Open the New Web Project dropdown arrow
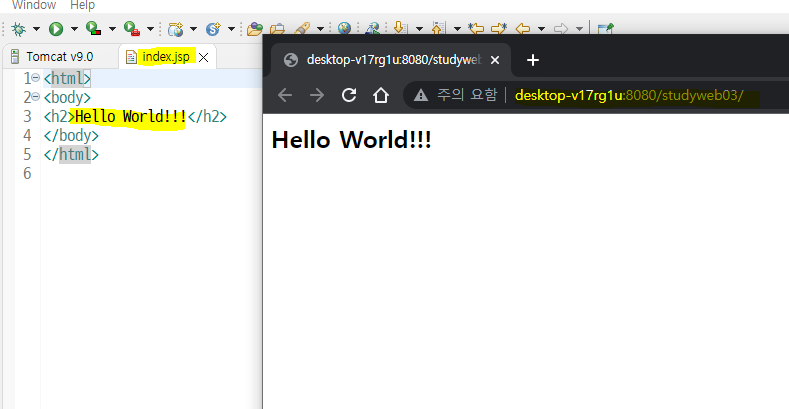789x409 pixels. [x=193, y=29]
